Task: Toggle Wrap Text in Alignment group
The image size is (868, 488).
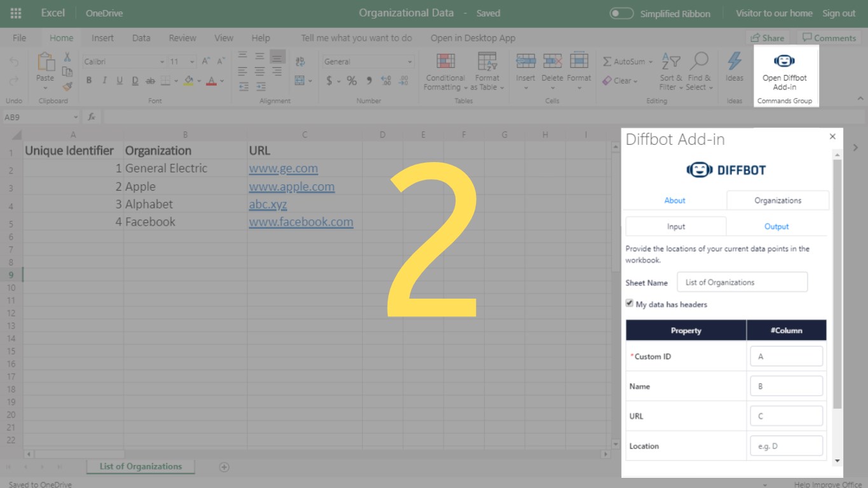Action: coord(301,62)
